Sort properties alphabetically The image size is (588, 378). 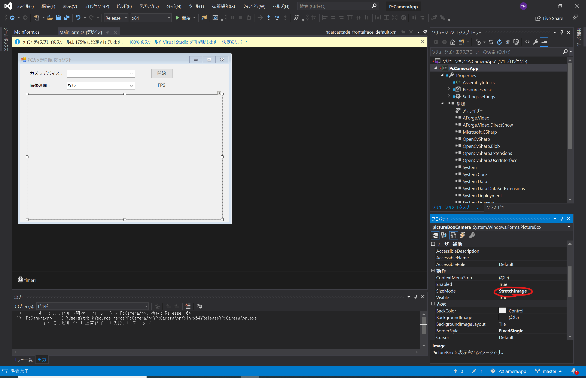[x=444, y=236]
